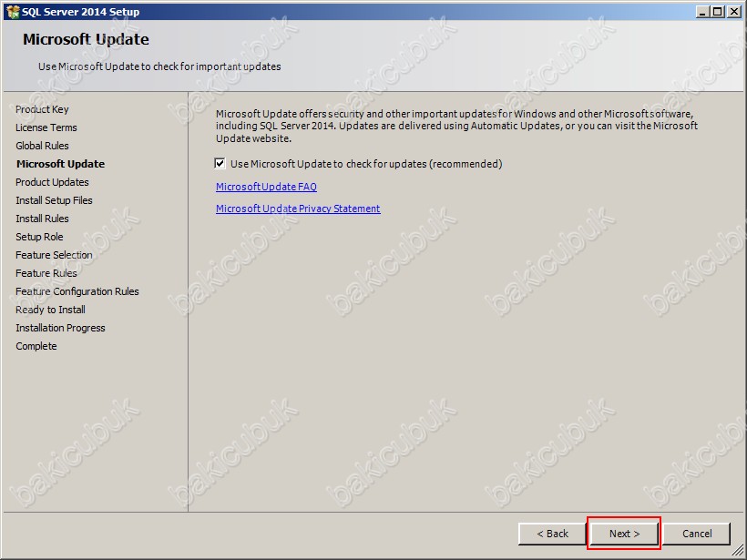747x560 pixels.
Task: Maximize the SQL Server 2014 Setup window
Action: [717, 12]
